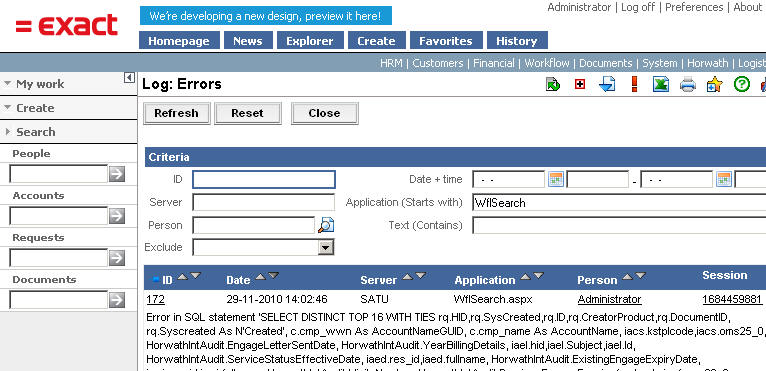766x371 pixels.
Task: Submit Documents search arrow
Action: [117, 300]
